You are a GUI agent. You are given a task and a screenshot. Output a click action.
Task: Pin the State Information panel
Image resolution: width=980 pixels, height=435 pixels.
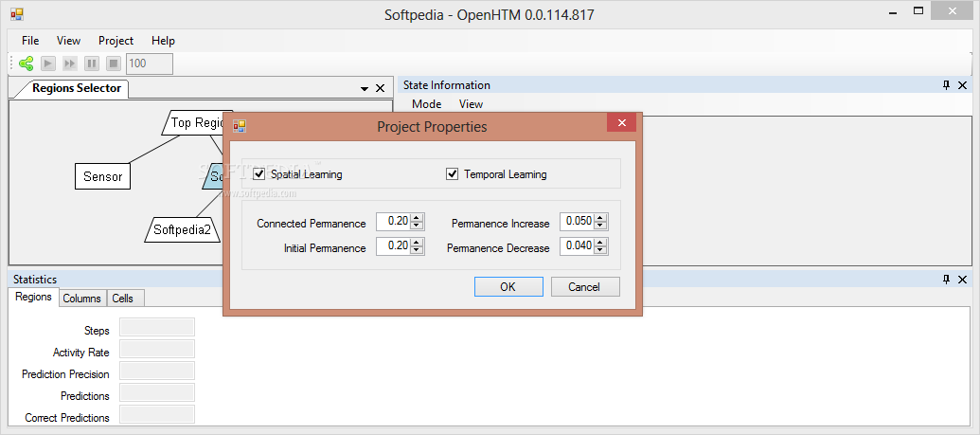click(946, 85)
